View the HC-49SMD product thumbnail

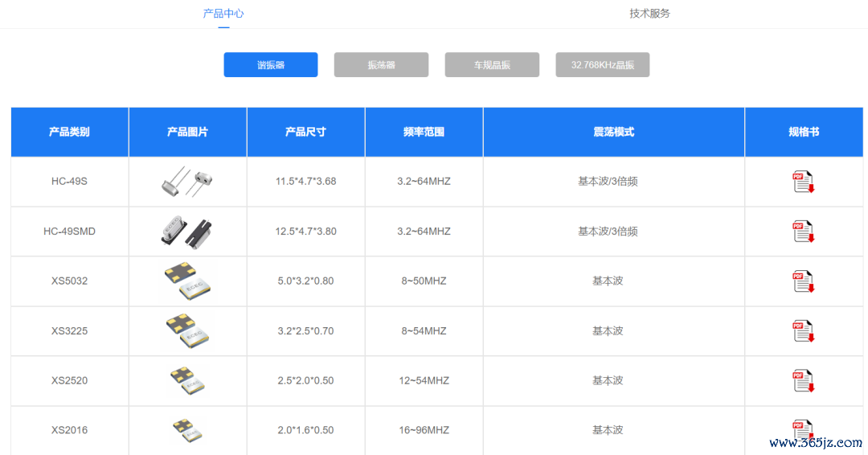pos(187,232)
